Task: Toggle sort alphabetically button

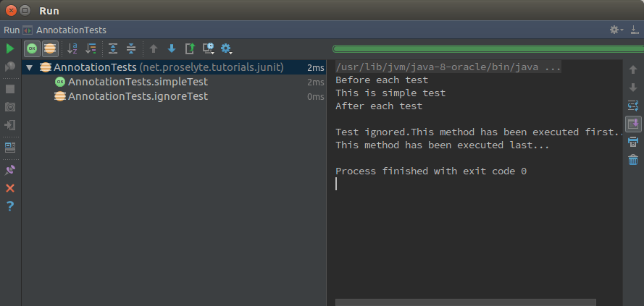Action: click(x=72, y=48)
